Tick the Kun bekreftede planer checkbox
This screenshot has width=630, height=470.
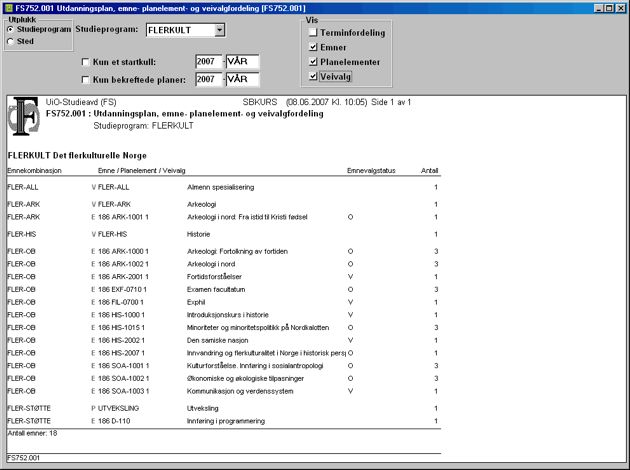(85, 80)
